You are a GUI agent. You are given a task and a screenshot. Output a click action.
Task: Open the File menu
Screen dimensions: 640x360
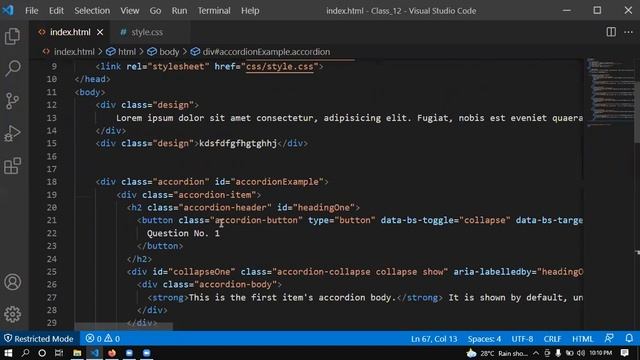point(31,11)
